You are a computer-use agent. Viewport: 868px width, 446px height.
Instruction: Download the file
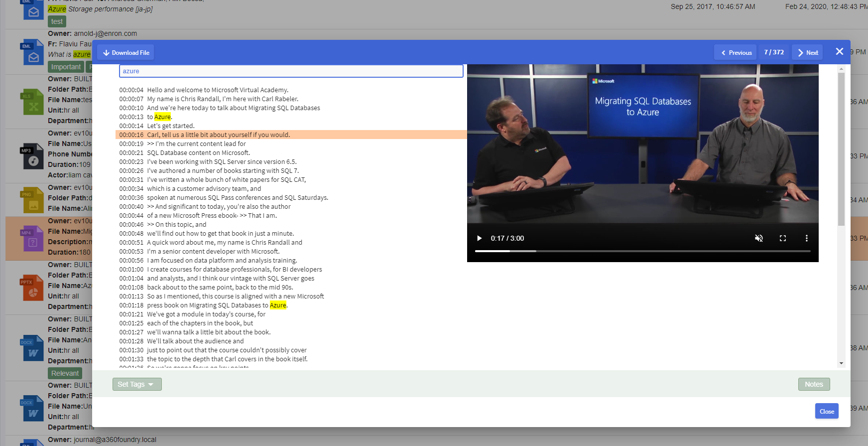pyautogui.click(x=126, y=53)
